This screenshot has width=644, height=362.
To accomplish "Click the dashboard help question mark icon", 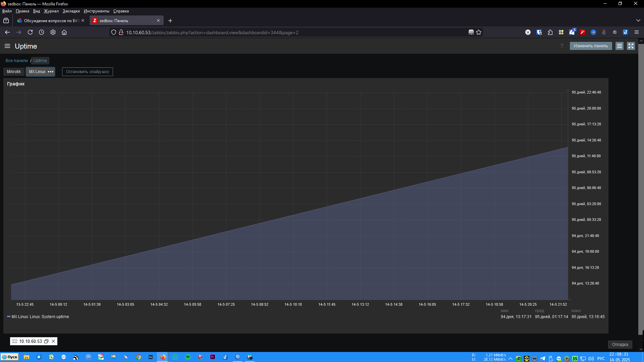I will tap(562, 46).
